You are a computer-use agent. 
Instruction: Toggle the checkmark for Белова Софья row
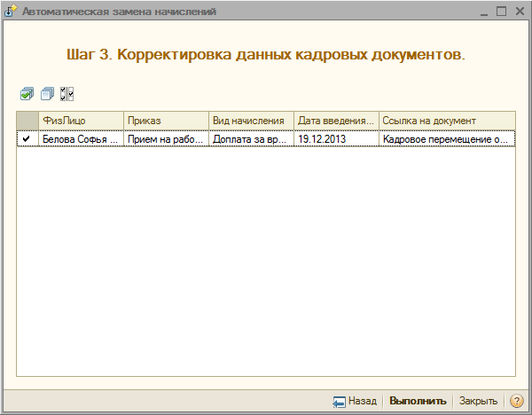27,138
